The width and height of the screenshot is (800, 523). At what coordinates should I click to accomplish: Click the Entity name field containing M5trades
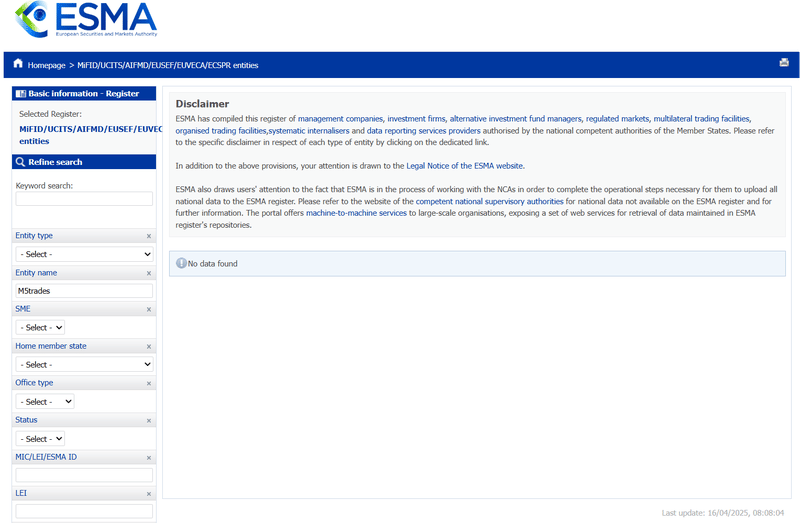(84, 291)
